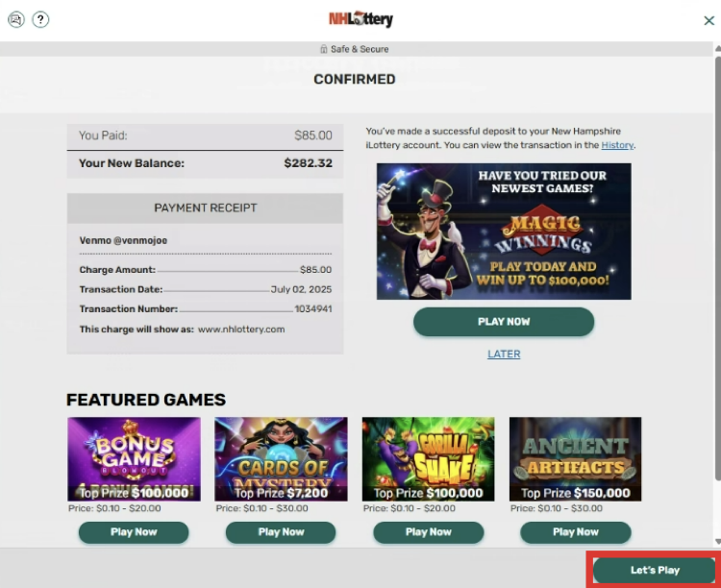
Task: Select the LATER link
Action: coord(504,354)
